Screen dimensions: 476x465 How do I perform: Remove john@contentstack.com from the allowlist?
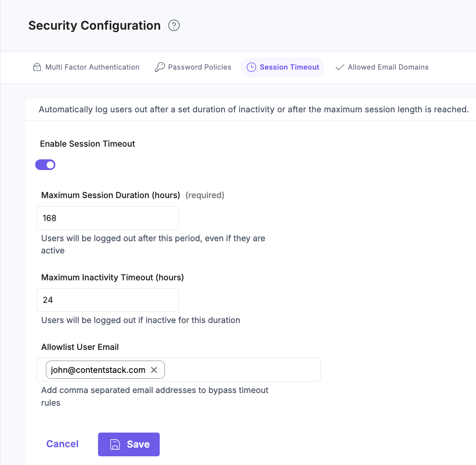[x=154, y=370]
